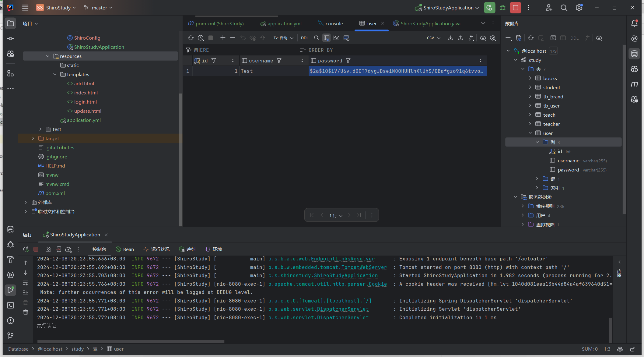
Task: Open login.html in project tree
Action: (x=82, y=102)
